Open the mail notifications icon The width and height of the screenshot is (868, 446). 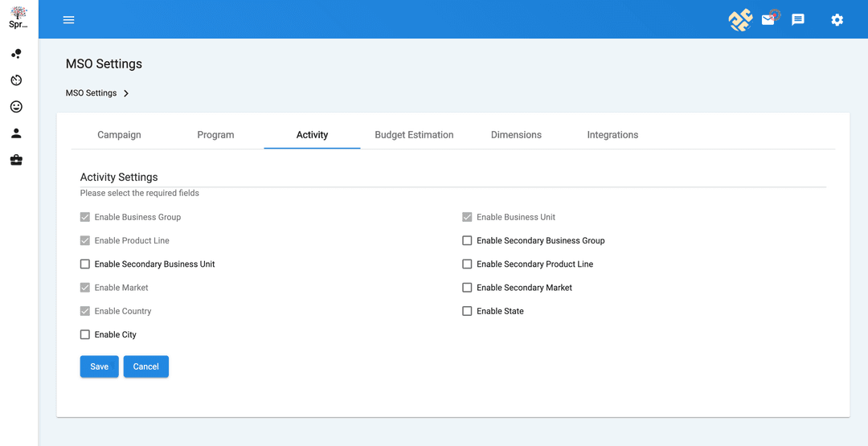(768, 19)
